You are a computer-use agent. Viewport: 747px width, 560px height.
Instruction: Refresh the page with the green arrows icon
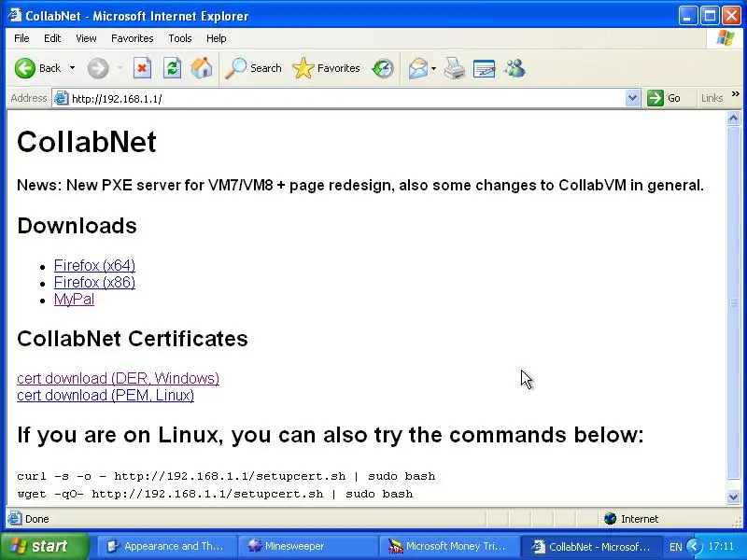[x=172, y=68]
